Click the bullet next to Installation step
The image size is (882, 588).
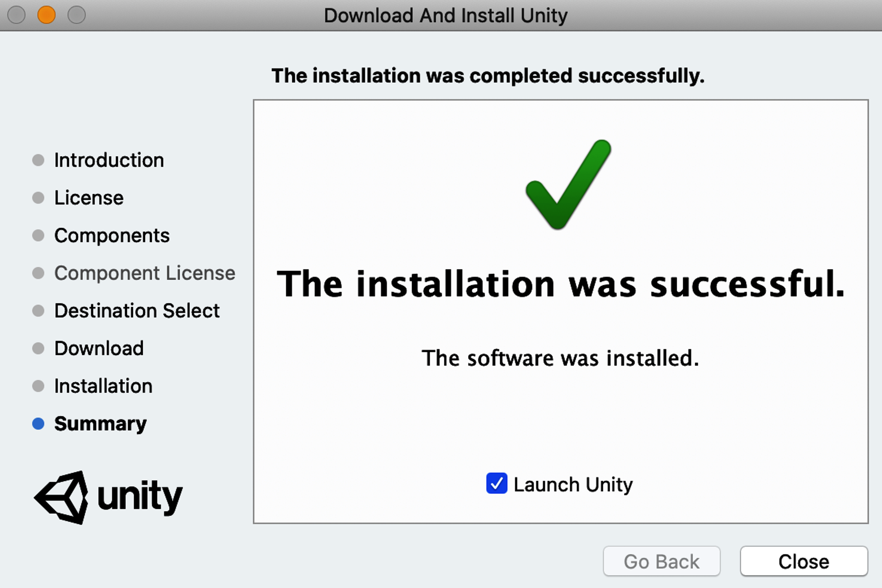[x=38, y=386]
